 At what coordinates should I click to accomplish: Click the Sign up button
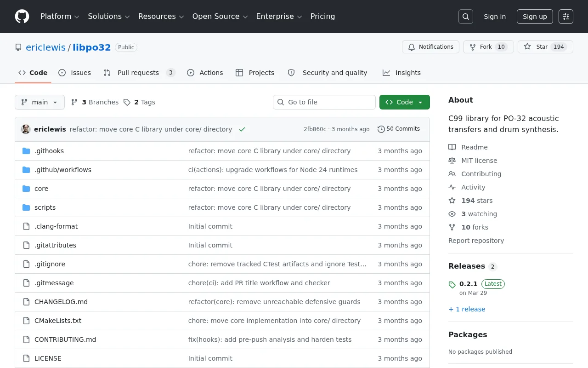coord(535,17)
